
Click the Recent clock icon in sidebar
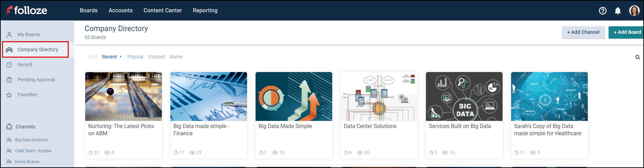(9, 65)
